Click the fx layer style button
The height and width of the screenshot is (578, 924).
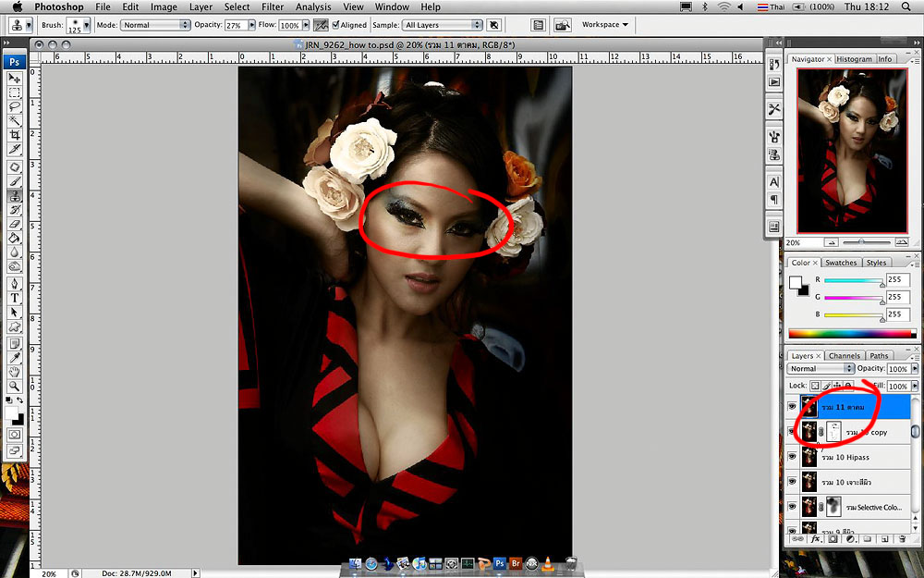pos(816,539)
